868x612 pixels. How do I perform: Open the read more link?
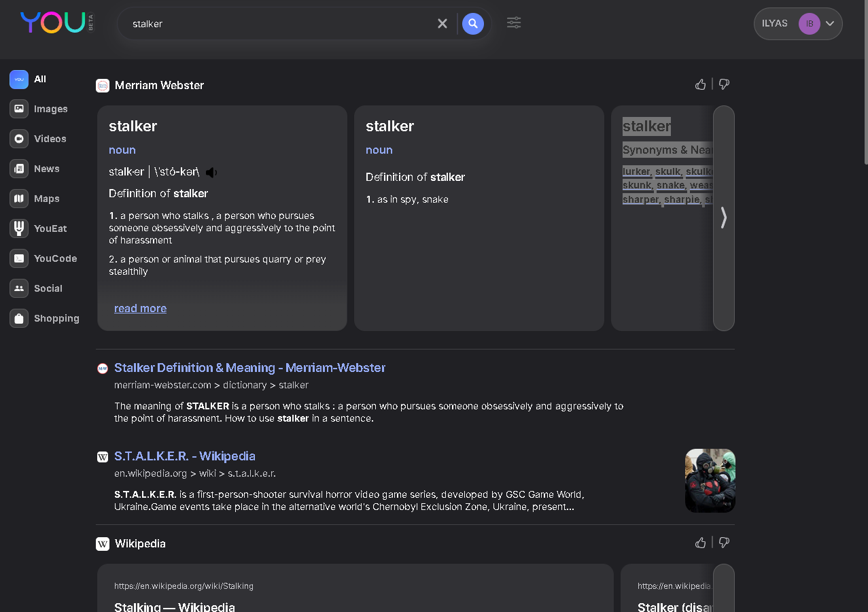coord(140,309)
